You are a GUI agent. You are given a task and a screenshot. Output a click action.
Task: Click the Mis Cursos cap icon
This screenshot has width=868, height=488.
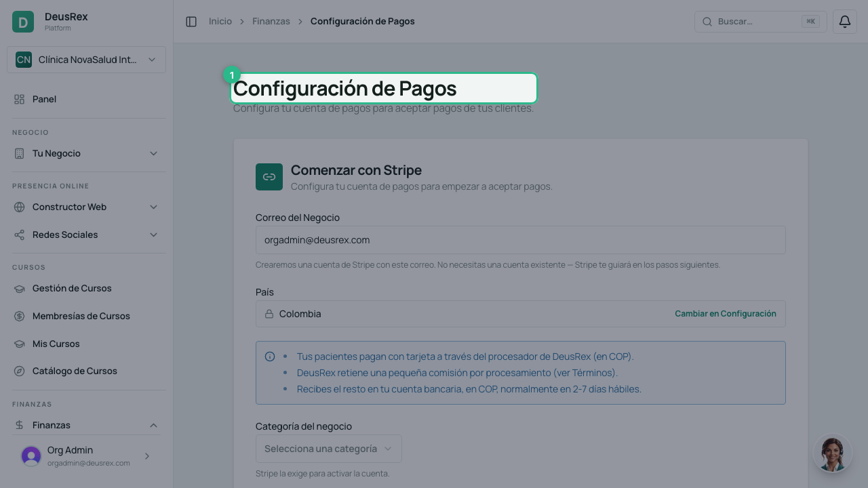[x=19, y=344]
